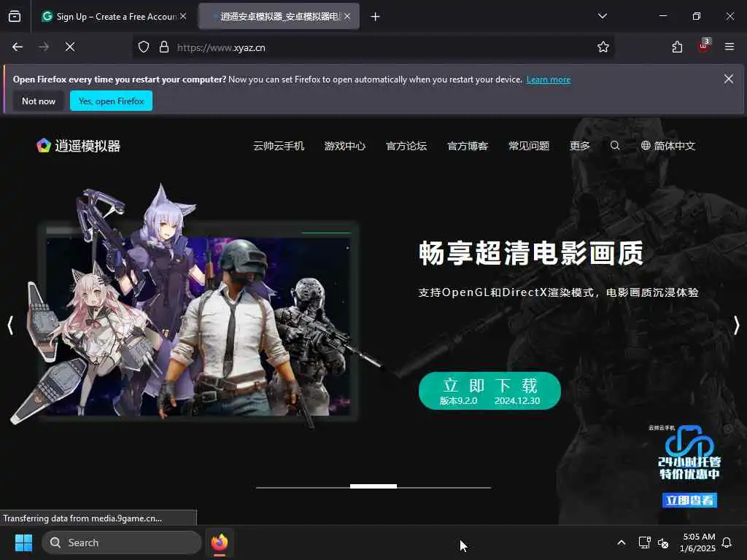The width and height of the screenshot is (747, 560).
Task: Open the Learn more link
Action: (x=549, y=79)
